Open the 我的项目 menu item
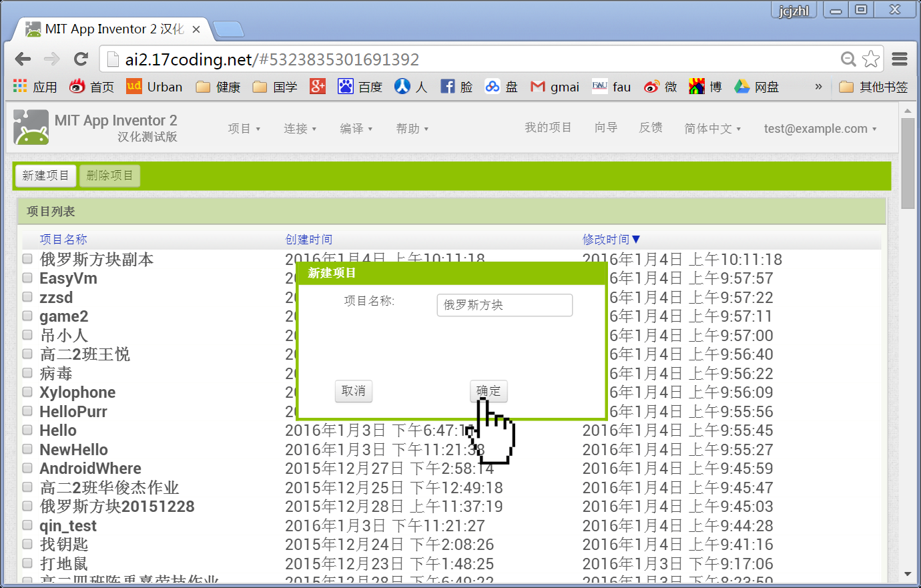Screen dimensions: 921x588 [547, 127]
